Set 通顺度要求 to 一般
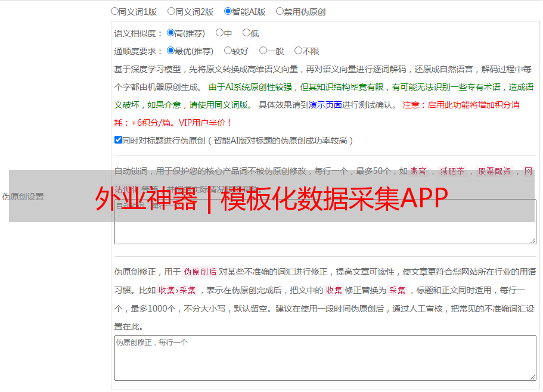This screenshot has width=543, height=392. (x=263, y=51)
